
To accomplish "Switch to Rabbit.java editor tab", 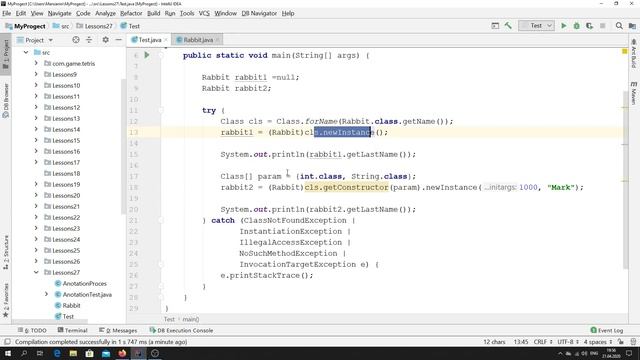I will 198,40.
